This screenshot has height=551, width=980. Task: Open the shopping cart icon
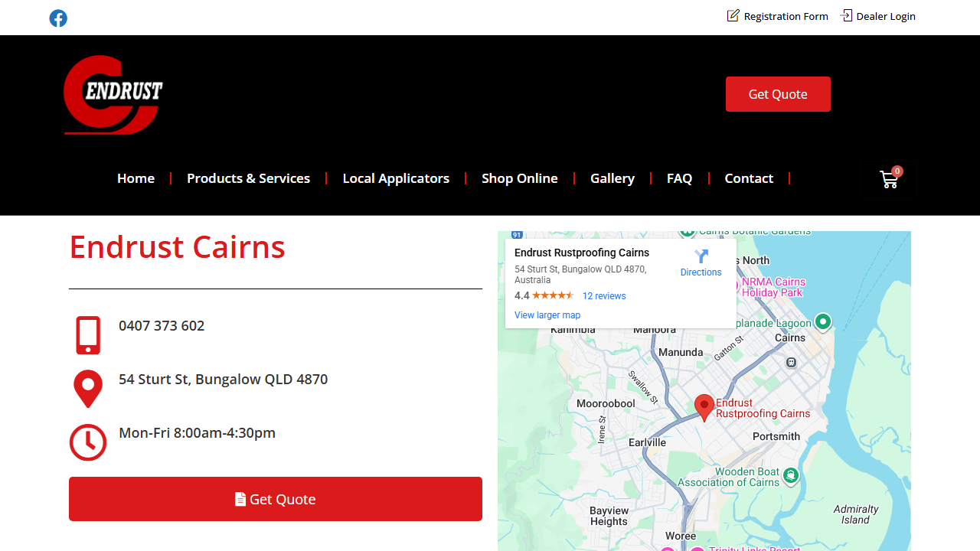click(889, 180)
